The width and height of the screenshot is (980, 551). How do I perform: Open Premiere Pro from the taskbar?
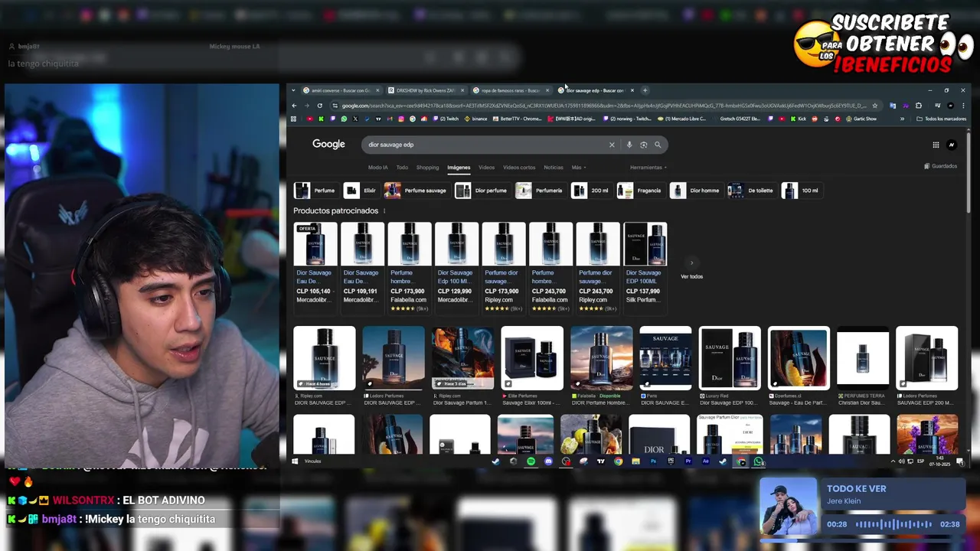pos(688,461)
